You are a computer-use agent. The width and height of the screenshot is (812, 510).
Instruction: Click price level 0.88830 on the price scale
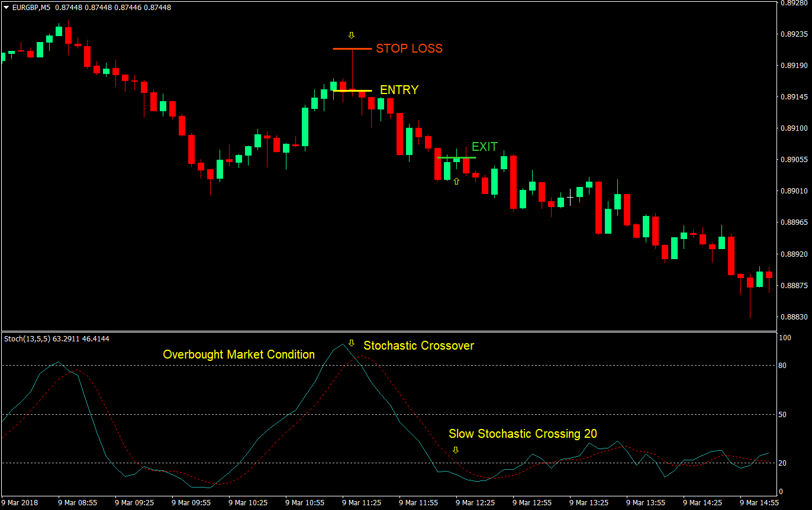pos(795,317)
